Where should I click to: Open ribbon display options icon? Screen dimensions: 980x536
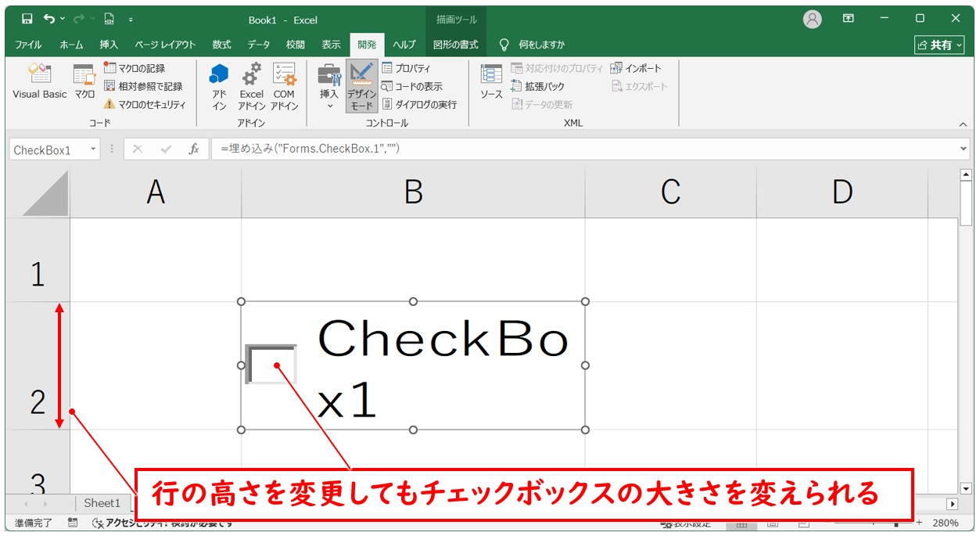[849, 18]
